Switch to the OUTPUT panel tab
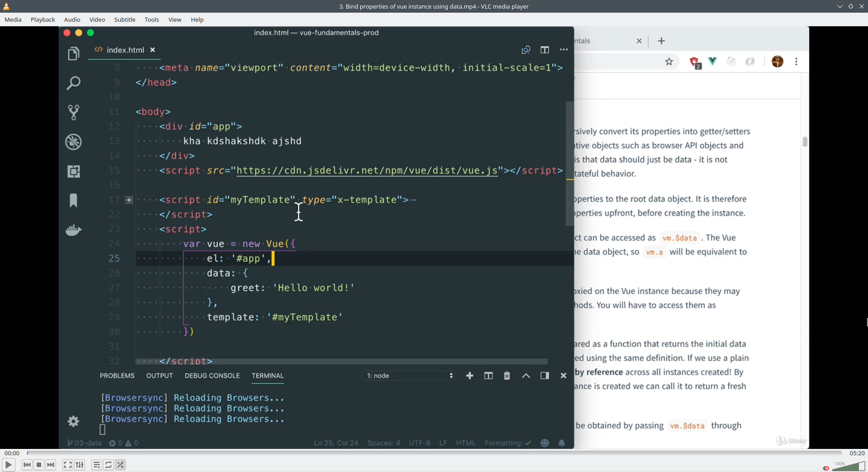Viewport: 868px width, 472px height. pyautogui.click(x=160, y=376)
